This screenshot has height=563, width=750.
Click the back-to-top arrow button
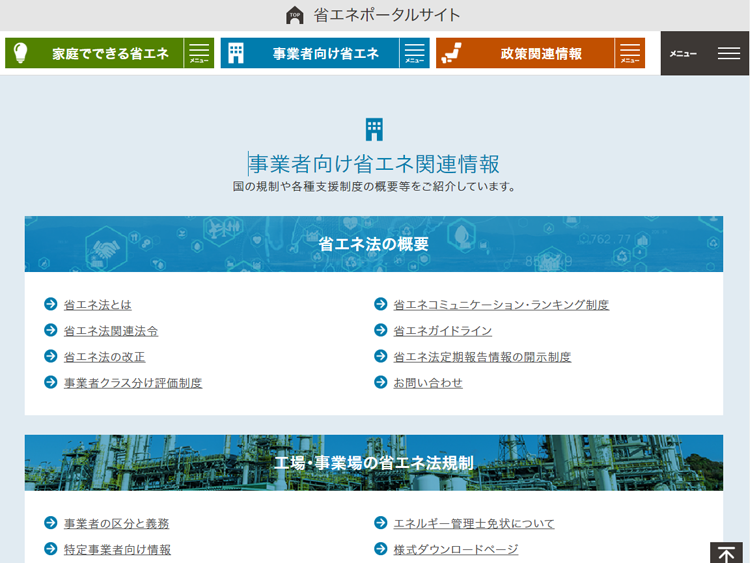point(726,553)
